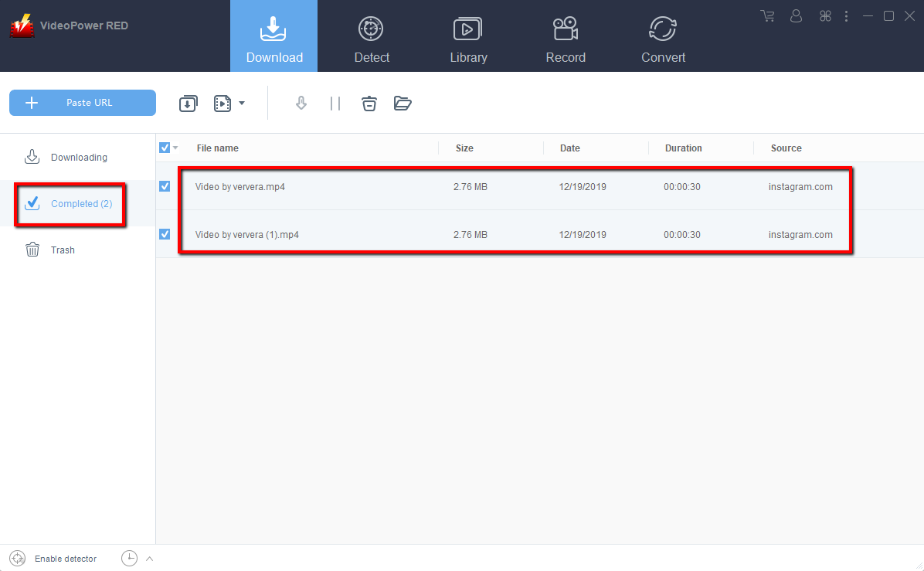Screen dimensions: 924x571
Task: Click 00:00:30 duration of ververa (1).mp4
Action: point(682,235)
